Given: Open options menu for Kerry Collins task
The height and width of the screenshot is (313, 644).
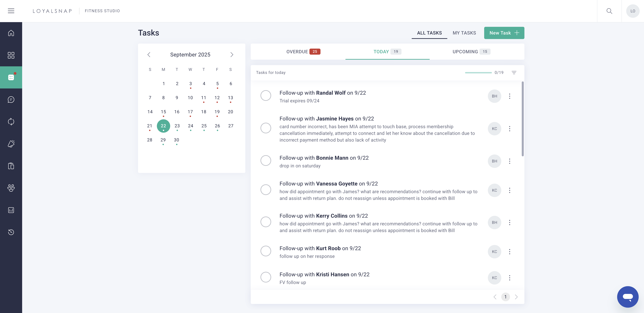Looking at the screenshot, I should point(510,222).
